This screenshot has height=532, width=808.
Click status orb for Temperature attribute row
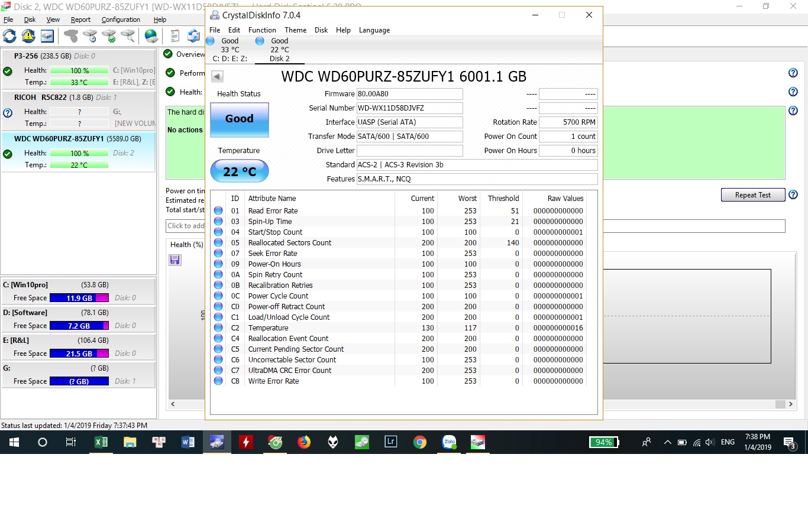tap(218, 327)
